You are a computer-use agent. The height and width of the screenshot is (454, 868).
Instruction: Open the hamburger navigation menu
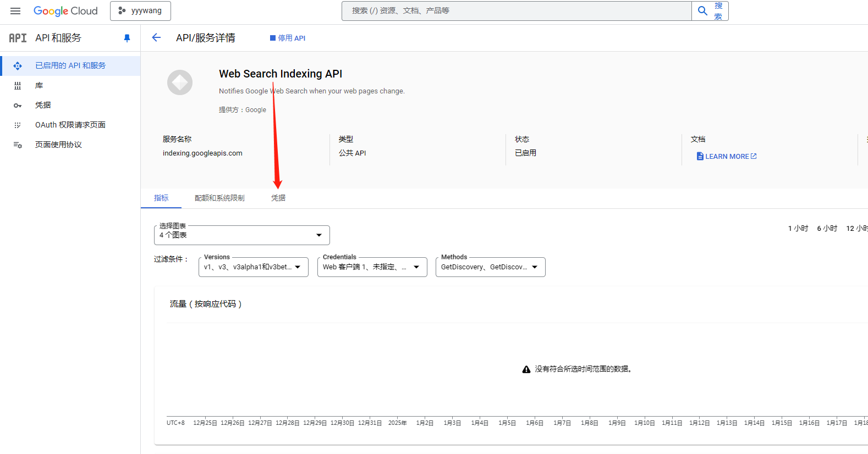[15, 11]
